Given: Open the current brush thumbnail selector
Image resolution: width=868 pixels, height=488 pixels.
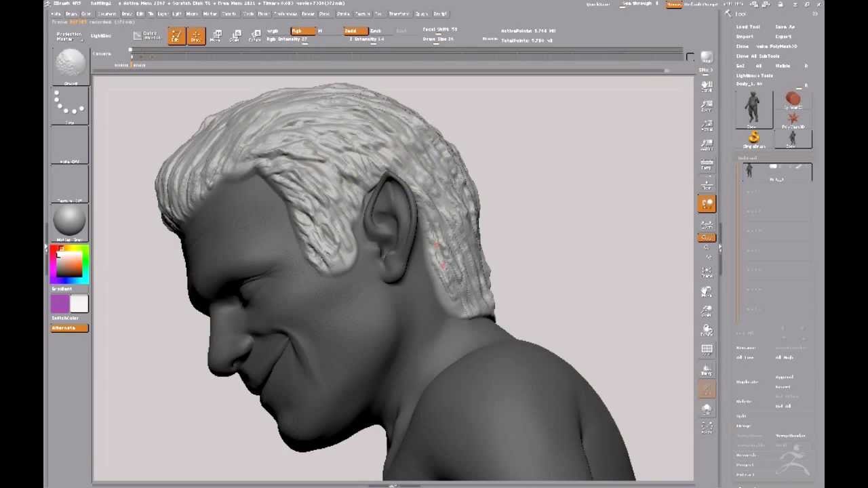Looking at the screenshot, I should coord(70,67).
